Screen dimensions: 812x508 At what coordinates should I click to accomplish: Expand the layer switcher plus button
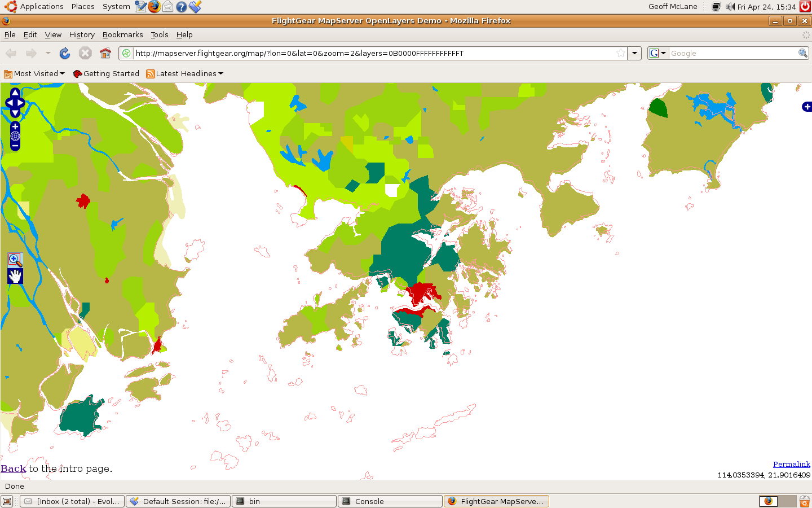coord(807,107)
